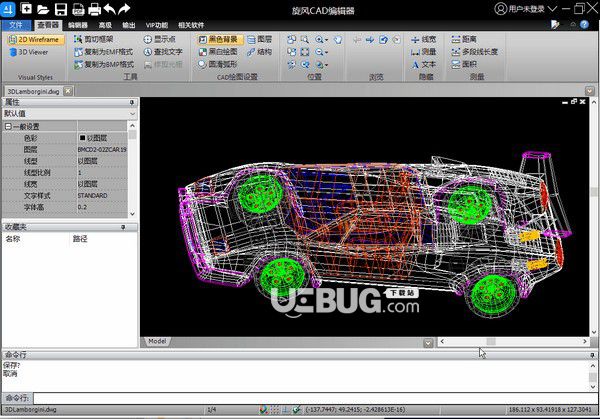This screenshot has width=600, height=419.
Task: Measure 多段线长度 polyline length
Action: tap(474, 52)
